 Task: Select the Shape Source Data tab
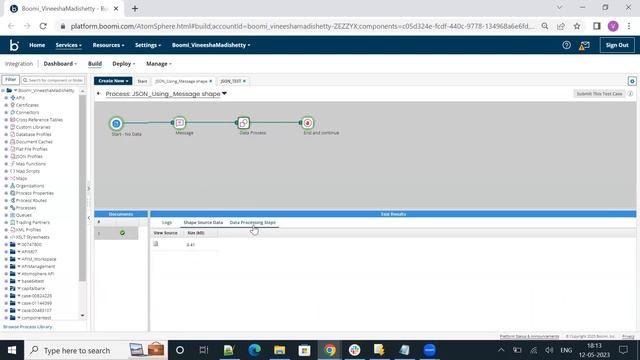coord(203,222)
